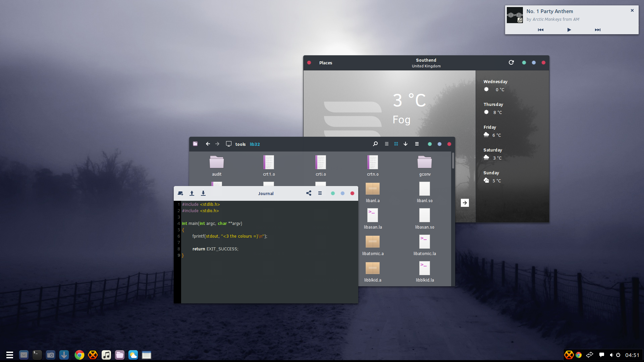The width and height of the screenshot is (644, 362).
Task: Click the album art thumbnail in notification
Action: [515, 15]
